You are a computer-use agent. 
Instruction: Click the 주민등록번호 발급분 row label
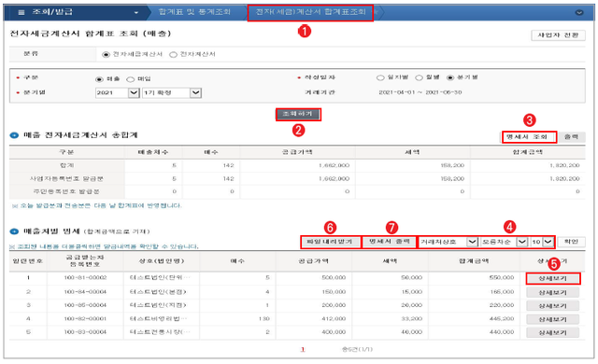(x=66, y=191)
